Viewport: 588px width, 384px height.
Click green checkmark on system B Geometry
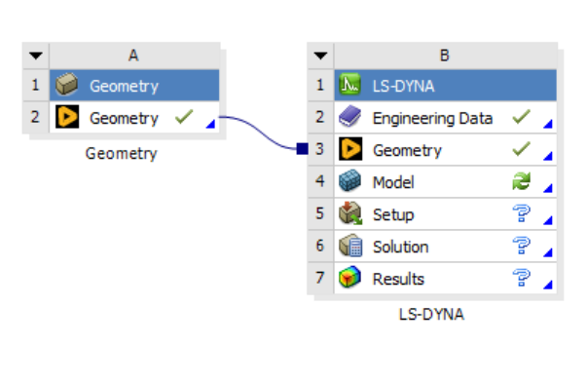pos(522,149)
